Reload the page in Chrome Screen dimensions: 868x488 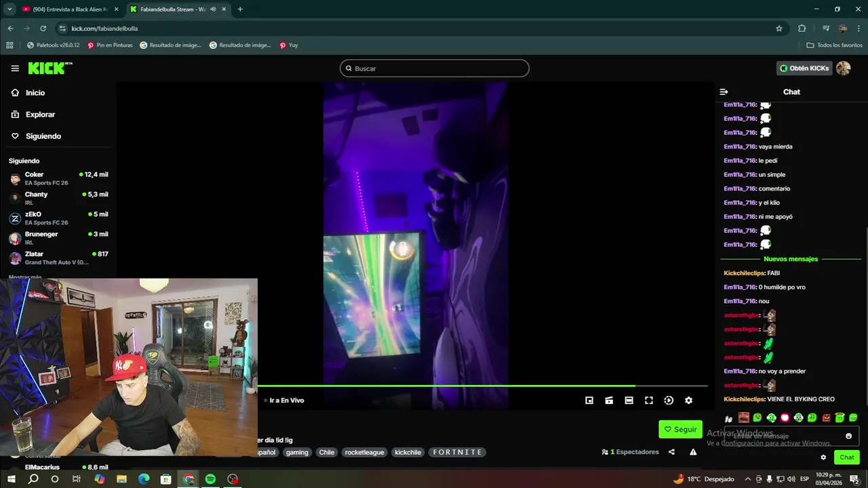click(43, 28)
